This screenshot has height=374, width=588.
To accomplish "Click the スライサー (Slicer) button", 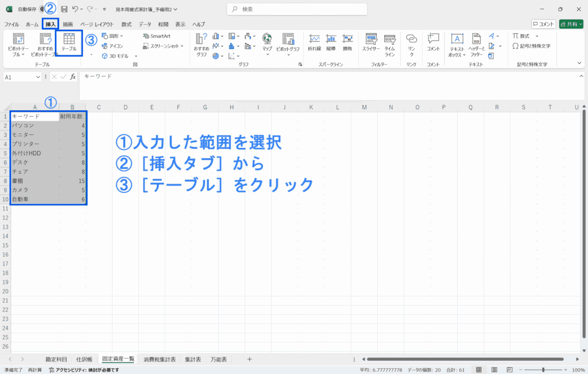I will [372, 43].
